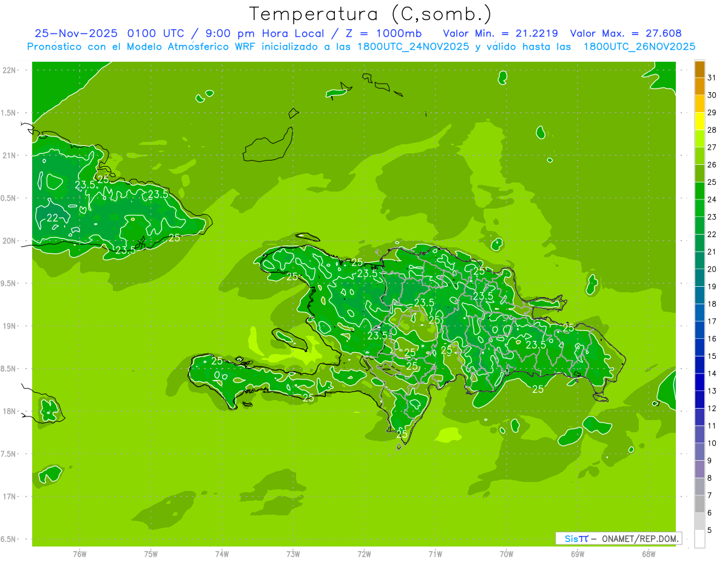
Task: Click the color bar value '18'
Action: [x=712, y=304]
